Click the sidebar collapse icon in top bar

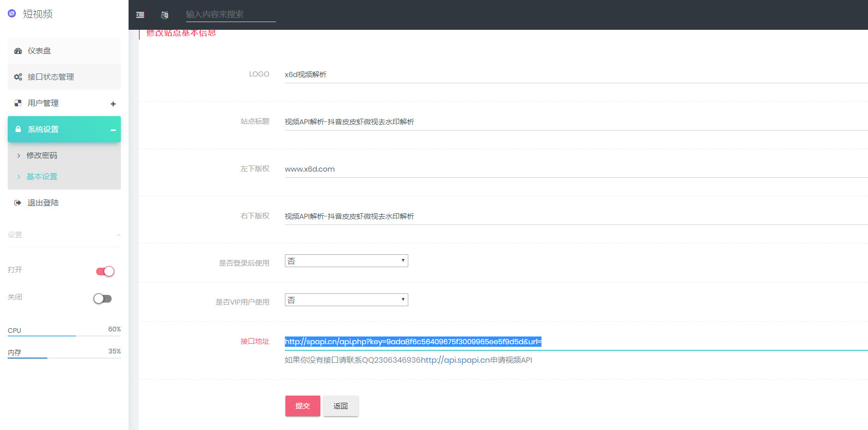(140, 15)
